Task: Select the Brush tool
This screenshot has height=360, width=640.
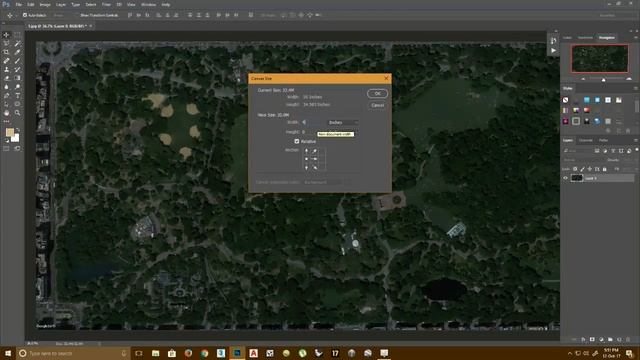Action: [17, 61]
